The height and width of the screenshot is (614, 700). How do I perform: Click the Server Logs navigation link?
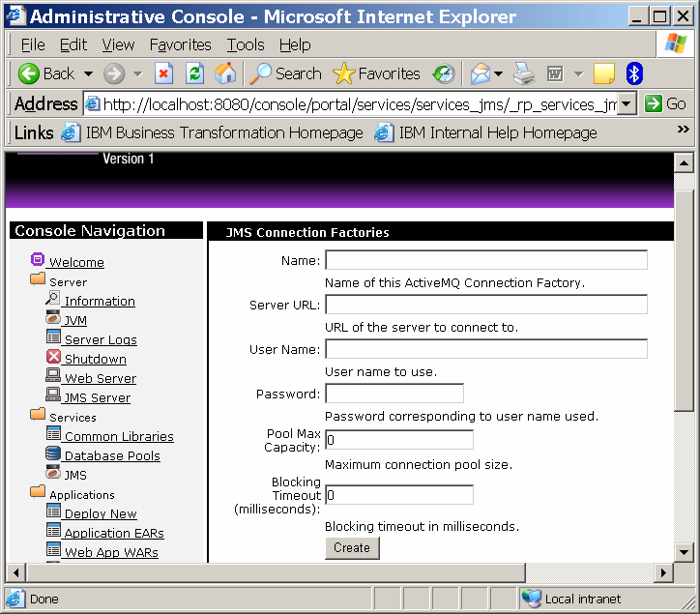100,339
